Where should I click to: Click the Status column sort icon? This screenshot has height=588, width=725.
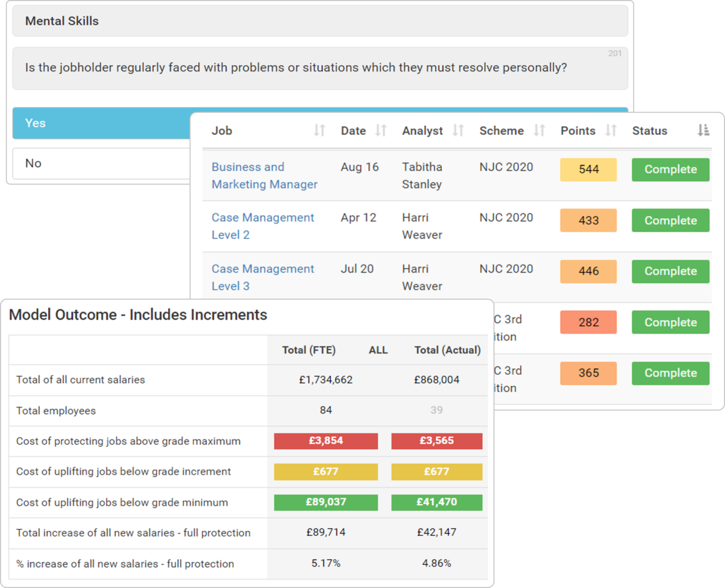pos(703,131)
